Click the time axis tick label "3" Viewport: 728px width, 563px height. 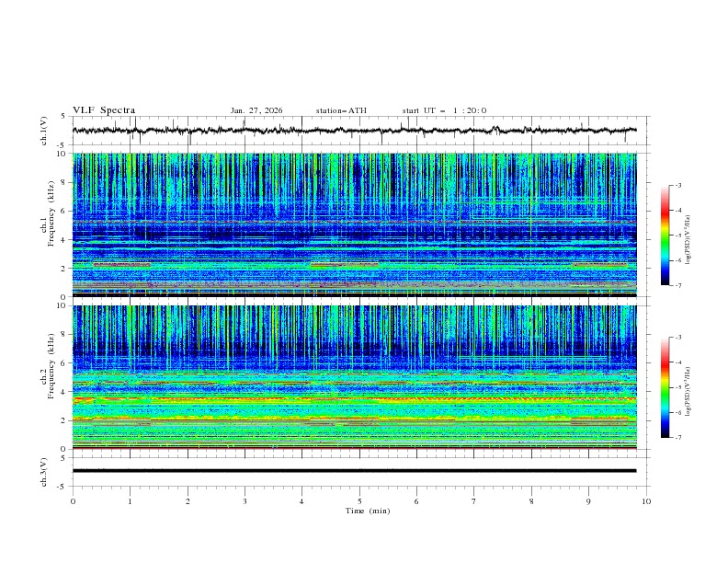pos(245,501)
